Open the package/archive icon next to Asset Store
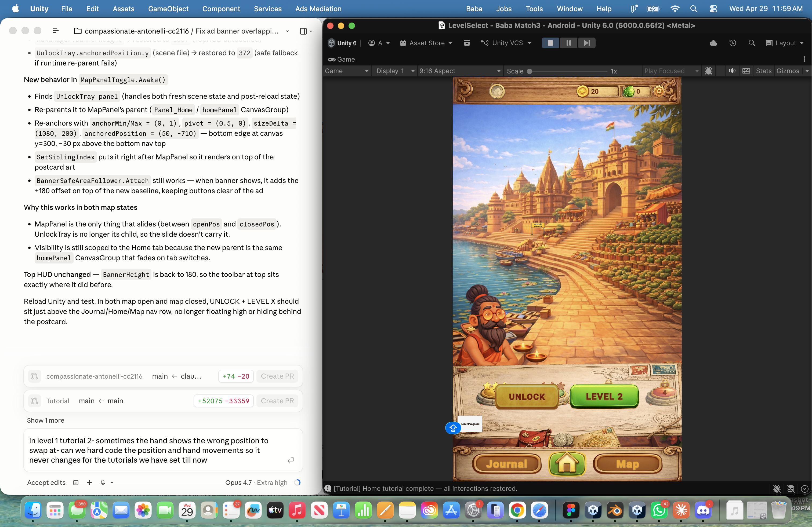Image resolution: width=812 pixels, height=527 pixels. [467, 43]
